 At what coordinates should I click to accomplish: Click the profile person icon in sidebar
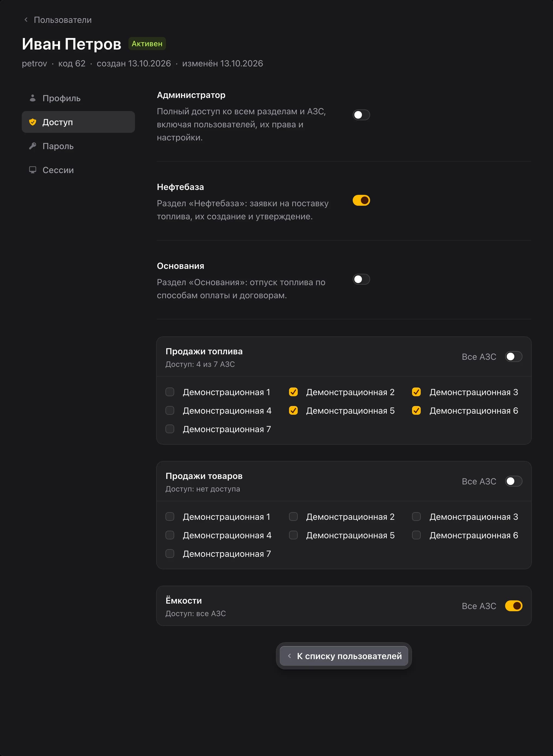(32, 98)
